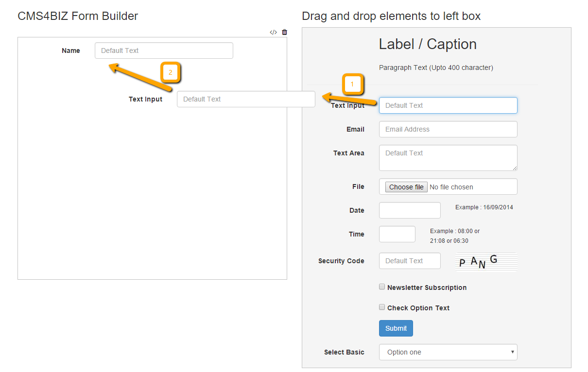The image size is (588, 372).
Task: Click the Submit button
Action: 396,328
